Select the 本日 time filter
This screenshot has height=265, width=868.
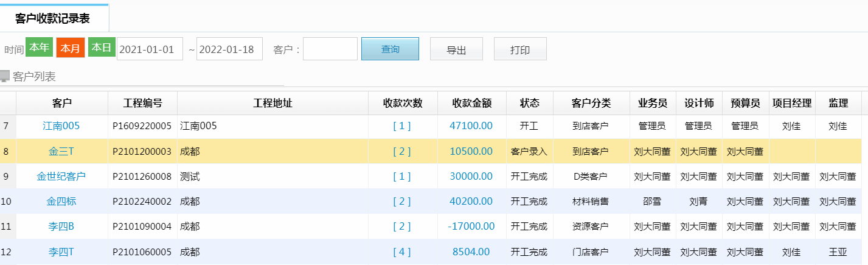(x=102, y=48)
